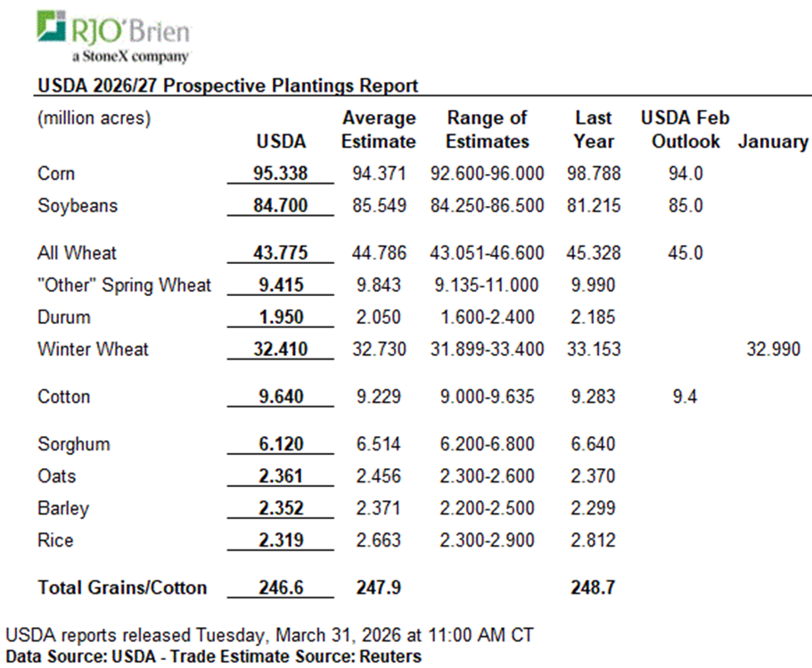Select the Average Estimate column header
The width and height of the screenshot is (812, 668).
[x=379, y=129]
